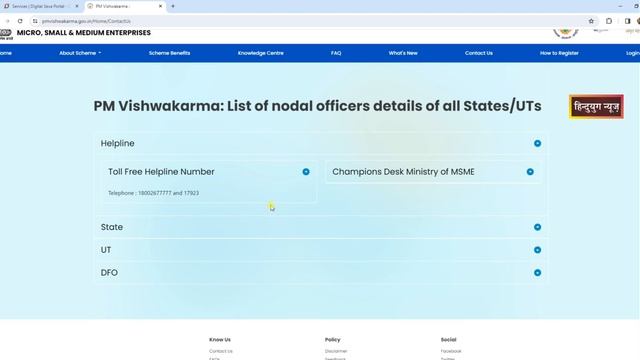
Task: Close the Services Digital Seva Portal tab
Action: click(x=77, y=6)
